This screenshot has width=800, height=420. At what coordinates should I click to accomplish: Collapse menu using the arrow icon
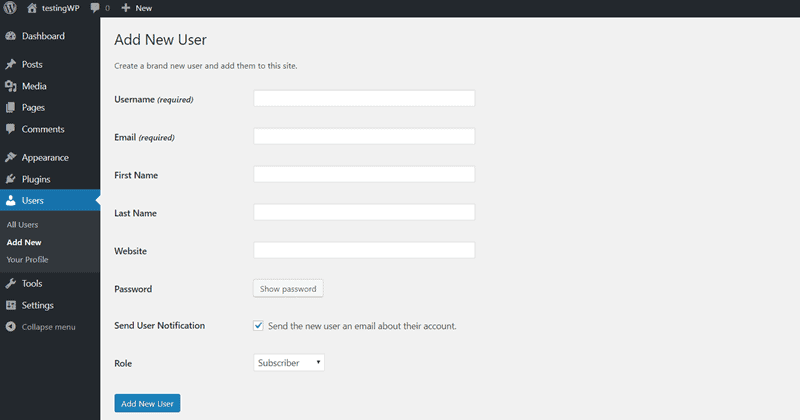click(x=11, y=327)
